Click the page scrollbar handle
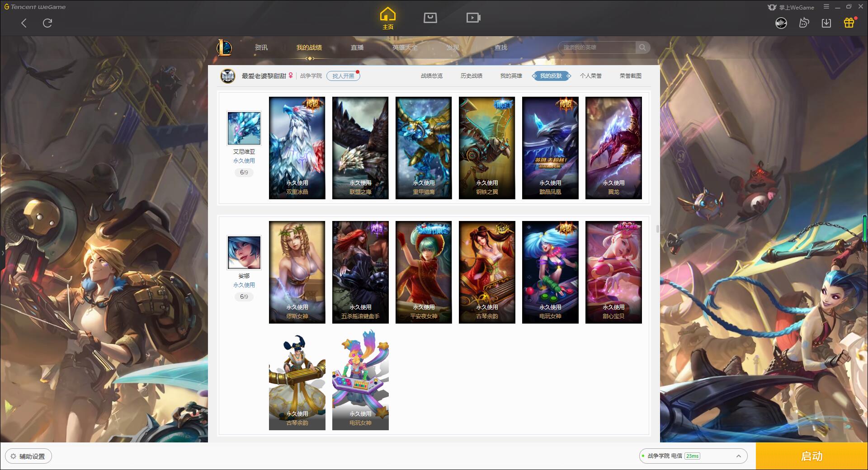This screenshot has width=868, height=470. click(658, 229)
